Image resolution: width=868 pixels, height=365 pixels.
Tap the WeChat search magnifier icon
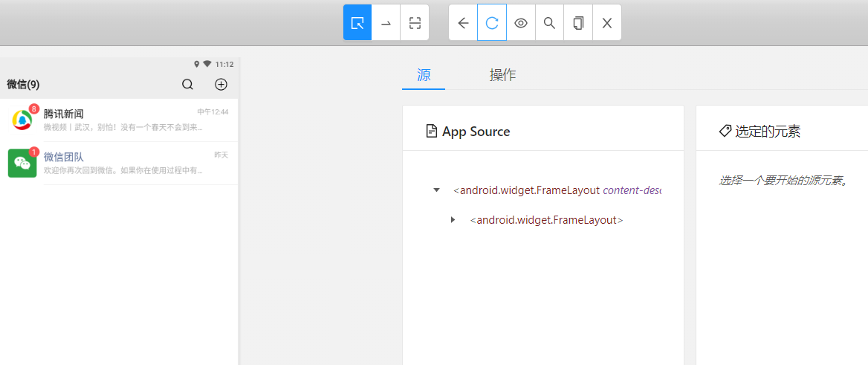[188, 84]
